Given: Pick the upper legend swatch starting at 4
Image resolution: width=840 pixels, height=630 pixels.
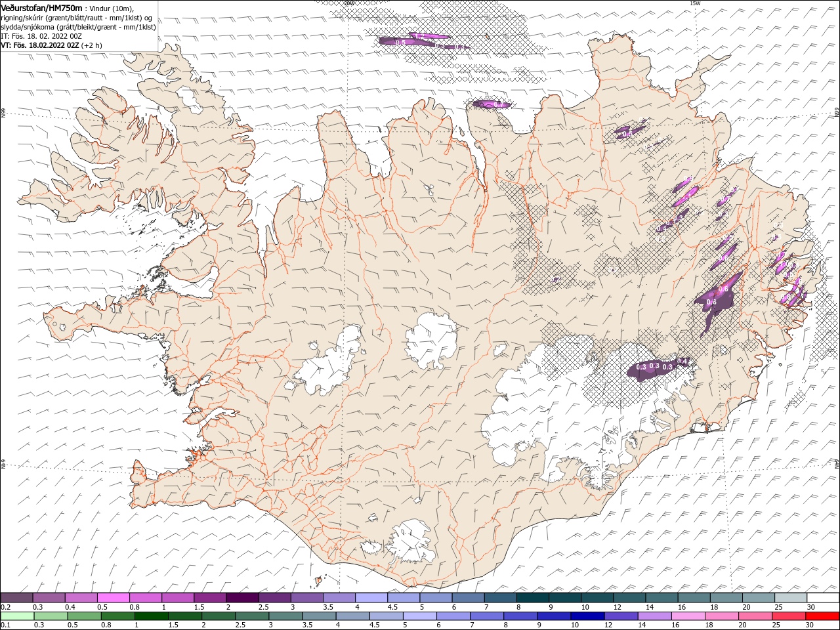Looking at the screenshot, I should point(371,598).
